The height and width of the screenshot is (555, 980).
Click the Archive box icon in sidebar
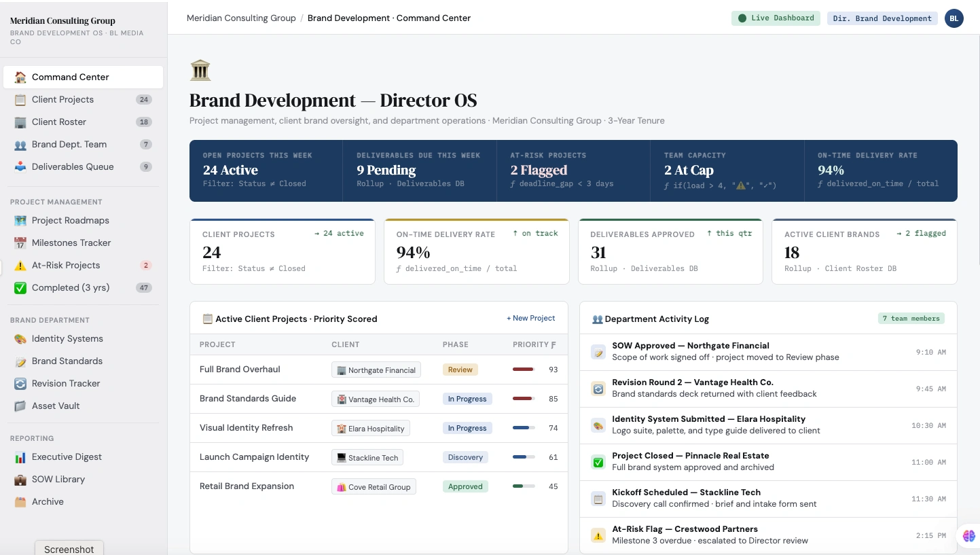[20, 502]
